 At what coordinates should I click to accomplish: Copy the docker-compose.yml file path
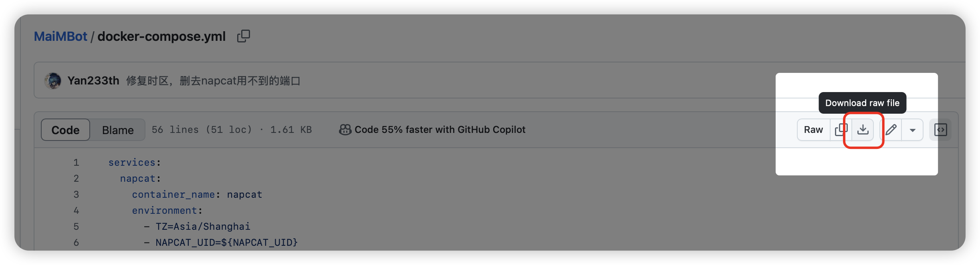[x=243, y=36]
